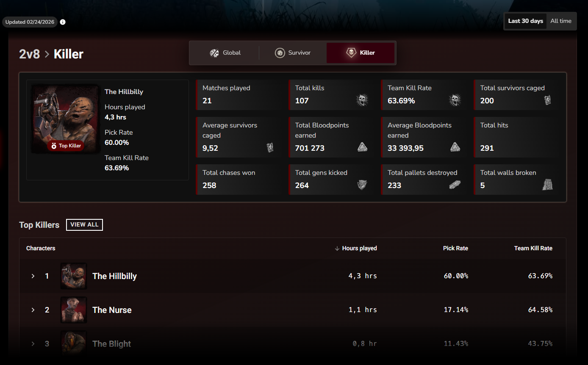Expand The Hillbilly row chevron
The height and width of the screenshot is (365, 588).
[33, 276]
